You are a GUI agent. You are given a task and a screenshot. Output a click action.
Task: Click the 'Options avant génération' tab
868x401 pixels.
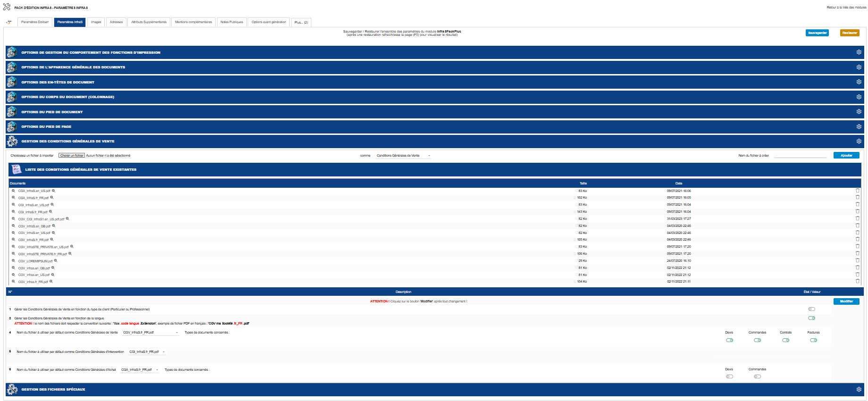269,22
